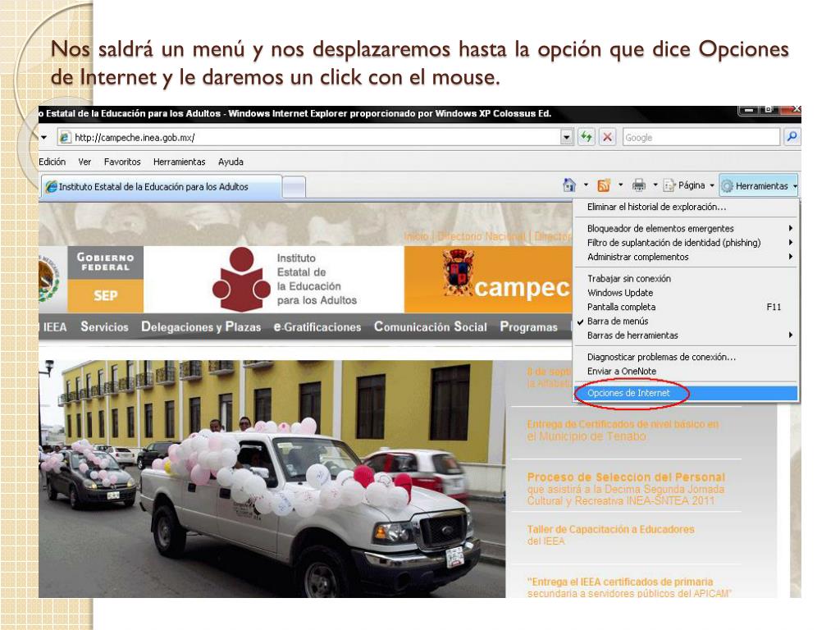Click the Print icon
The width and height of the screenshot is (840, 630).
point(638,185)
